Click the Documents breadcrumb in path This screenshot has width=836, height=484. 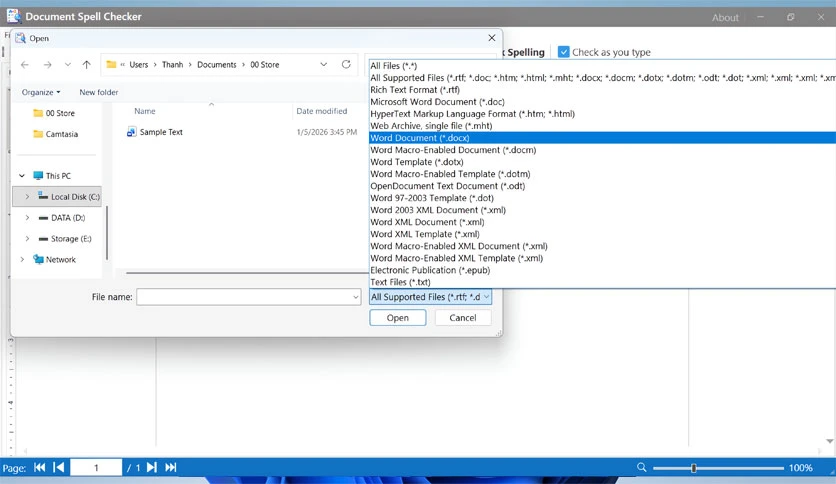coord(216,64)
